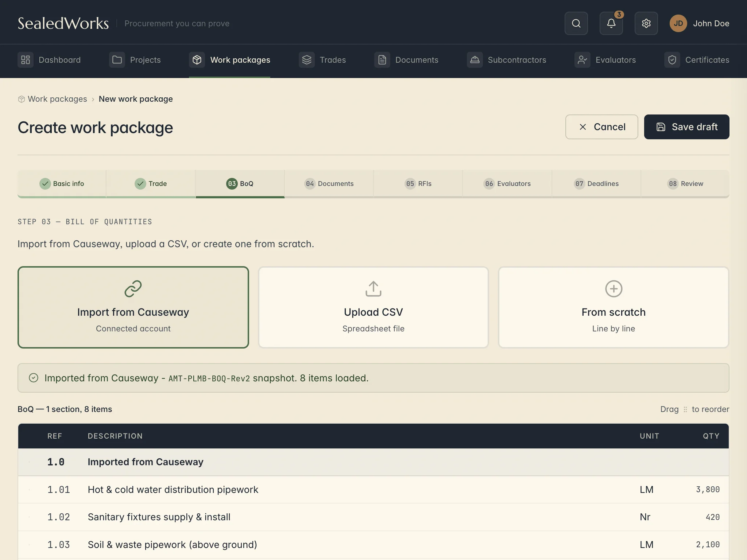Select Import from Causeway option
This screenshot has height=560, width=747.
[133, 307]
